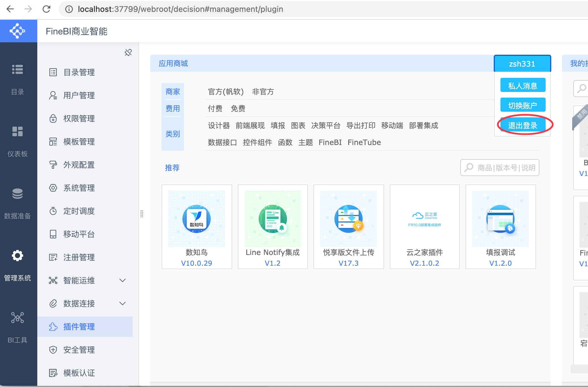Click the 切换账户 button
This screenshot has width=588, height=387.
coord(523,105)
